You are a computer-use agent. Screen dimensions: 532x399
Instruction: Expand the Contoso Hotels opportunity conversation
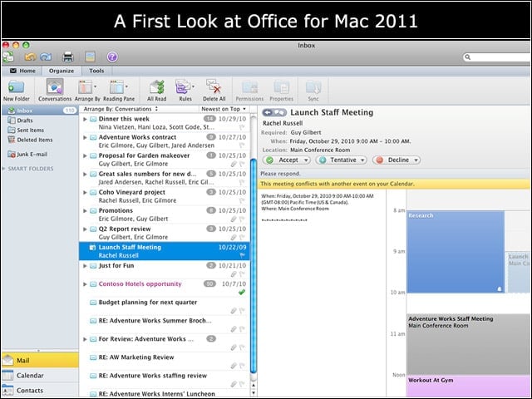[85, 284]
